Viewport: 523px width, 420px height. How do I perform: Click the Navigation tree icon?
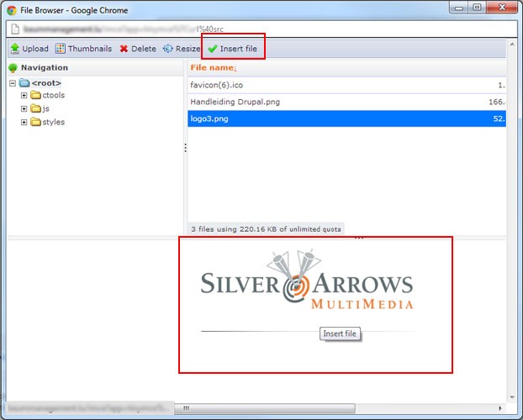point(13,68)
